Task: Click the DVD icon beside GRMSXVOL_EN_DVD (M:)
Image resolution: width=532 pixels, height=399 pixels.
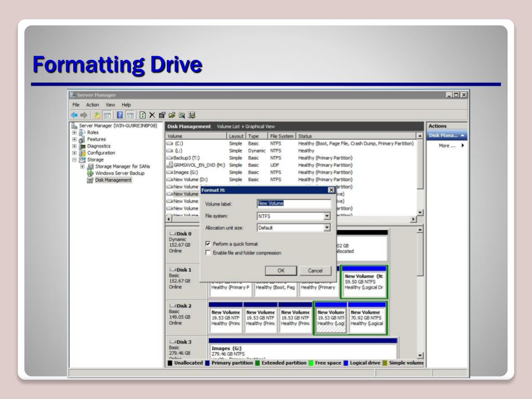Action: 170,165
